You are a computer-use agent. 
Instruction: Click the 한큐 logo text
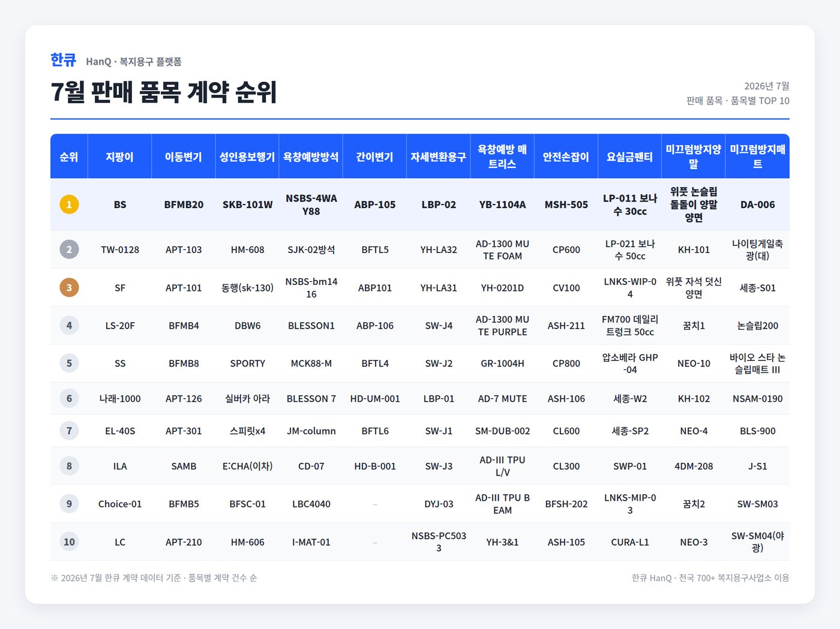tap(63, 60)
